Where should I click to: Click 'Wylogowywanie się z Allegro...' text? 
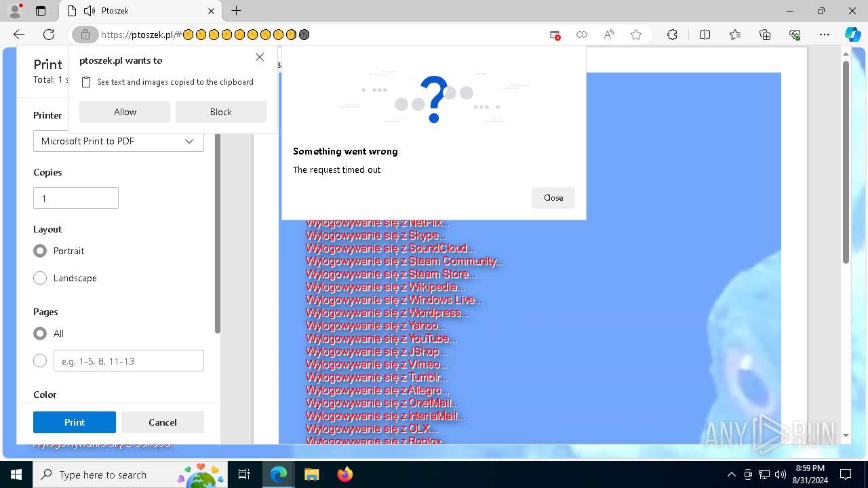(x=377, y=390)
